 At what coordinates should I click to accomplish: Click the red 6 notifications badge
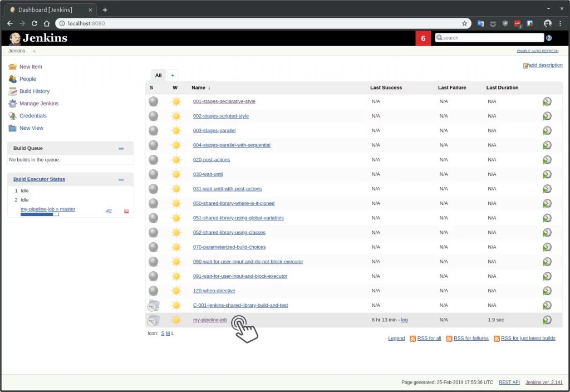423,38
